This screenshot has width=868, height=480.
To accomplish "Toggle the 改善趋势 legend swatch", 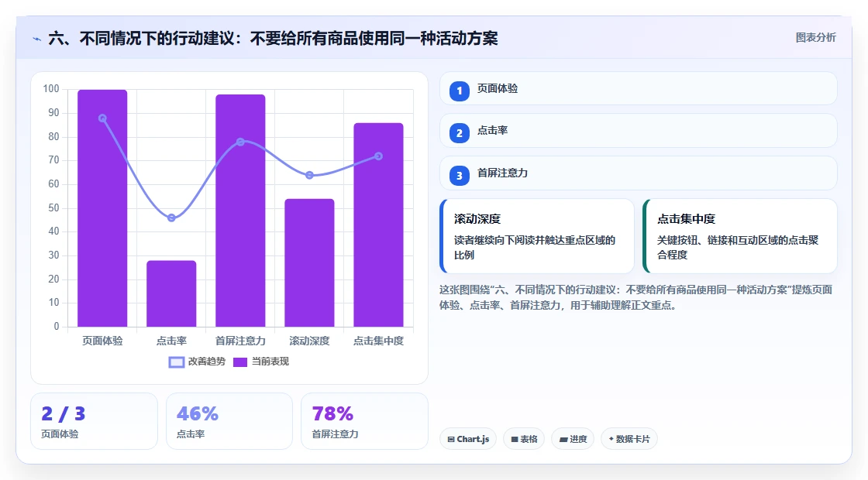I will point(177,362).
